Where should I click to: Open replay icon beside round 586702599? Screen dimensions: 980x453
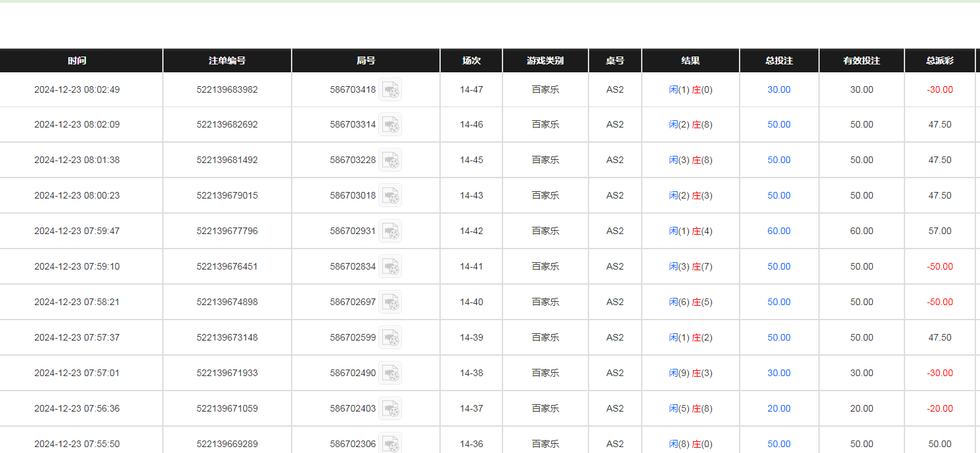[x=390, y=338]
